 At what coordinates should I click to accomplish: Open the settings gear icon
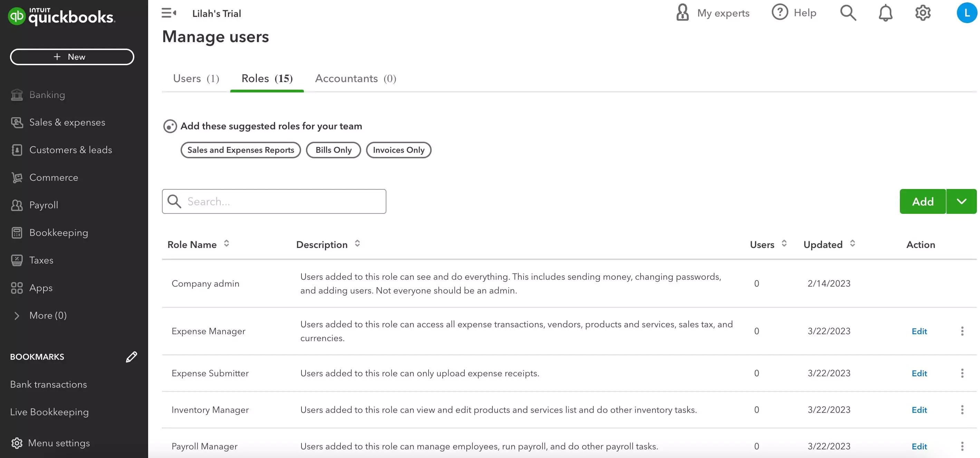pos(922,13)
